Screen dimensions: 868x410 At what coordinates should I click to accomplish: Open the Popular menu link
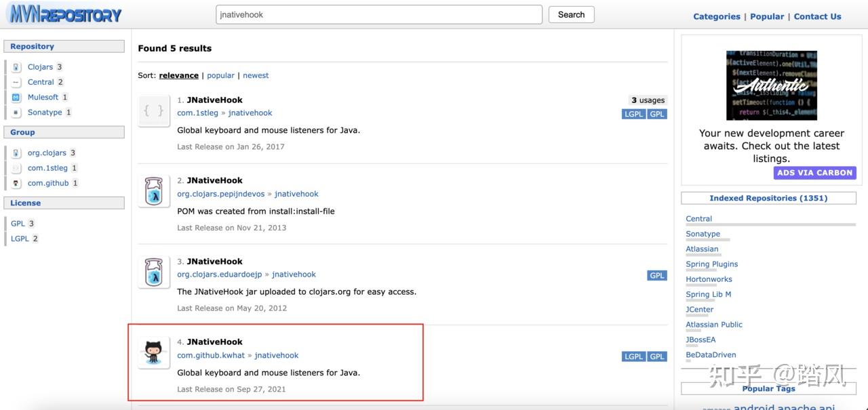click(767, 16)
